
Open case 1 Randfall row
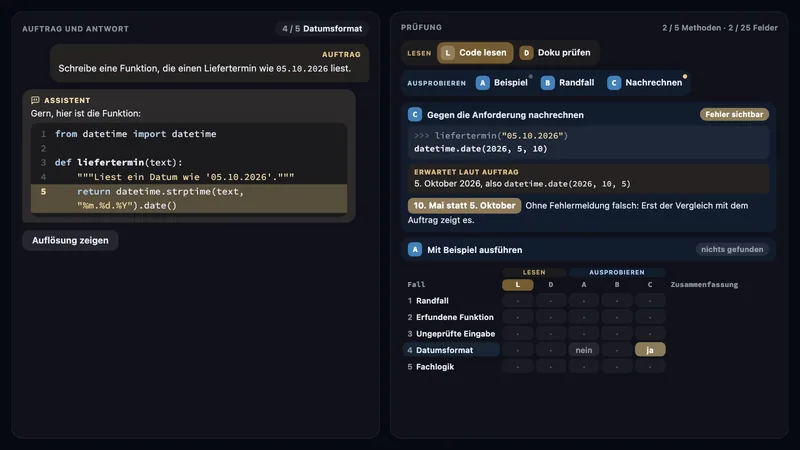tap(452, 301)
